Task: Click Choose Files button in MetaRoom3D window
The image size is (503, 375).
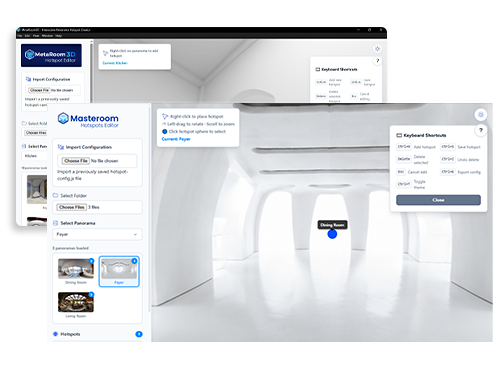Action: (x=36, y=133)
